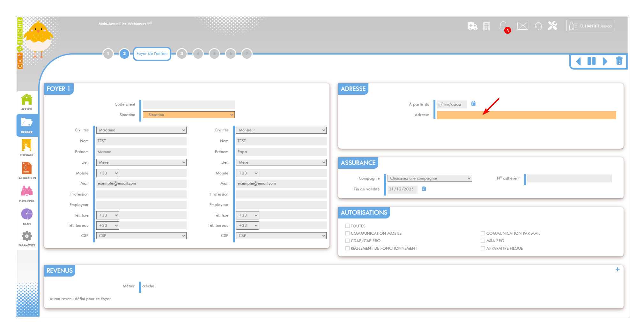Viewport: 644px width, 333px height.
Task: Open the notifications bell icon
Action: pyautogui.click(x=503, y=26)
